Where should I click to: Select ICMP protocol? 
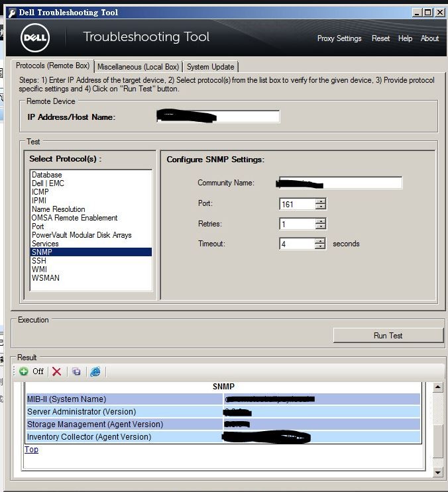[x=91, y=192]
